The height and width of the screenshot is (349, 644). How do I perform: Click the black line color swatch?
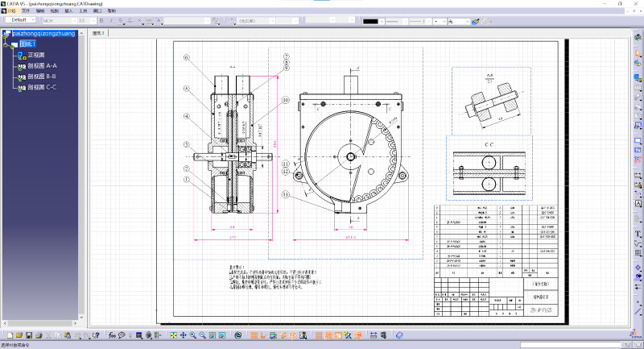[x=370, y=22]
